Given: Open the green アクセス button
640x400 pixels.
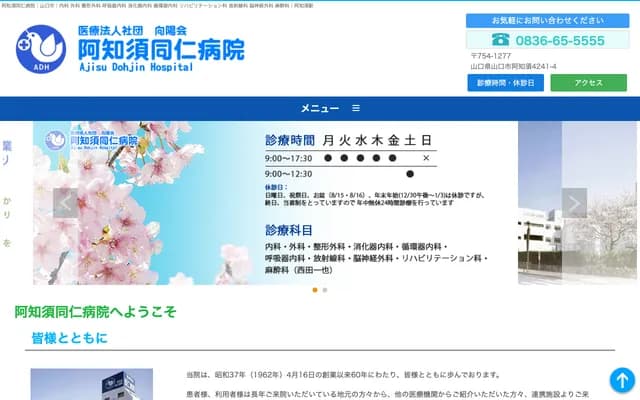Looking at the screenshot, I should tap(589, 83).
